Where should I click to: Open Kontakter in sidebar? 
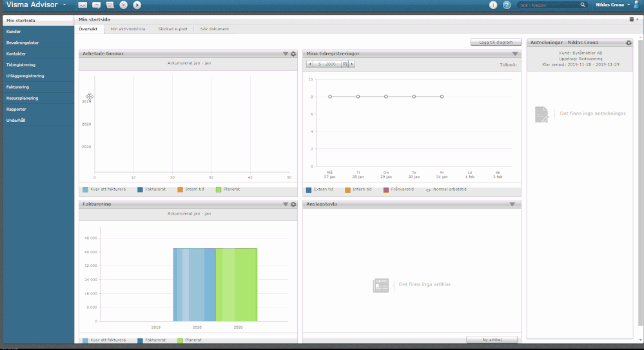point(38,53)
